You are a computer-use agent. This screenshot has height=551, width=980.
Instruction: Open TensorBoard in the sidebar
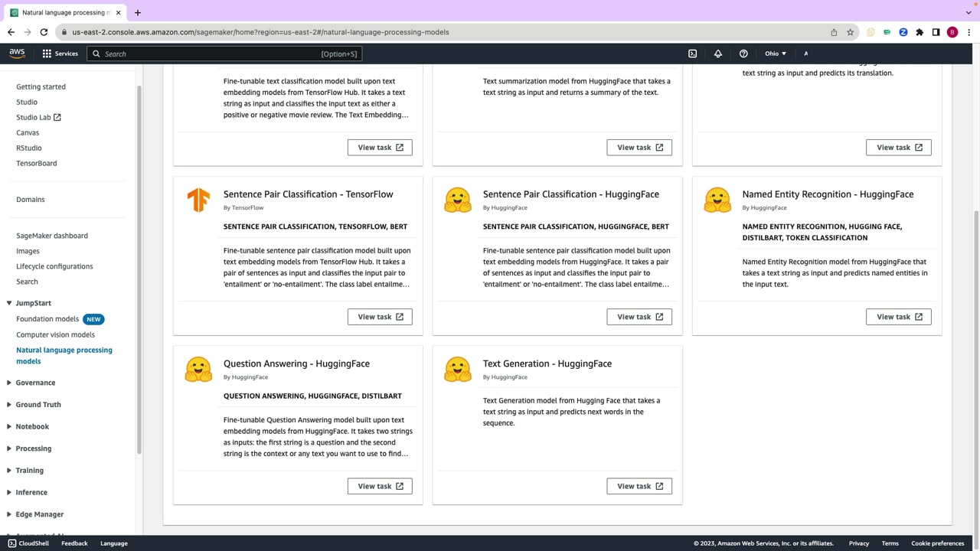37,163
